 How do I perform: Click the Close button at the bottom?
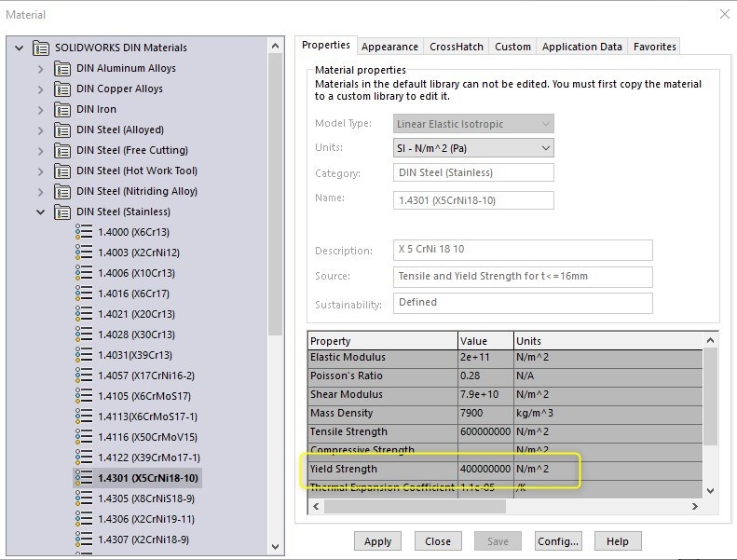(x=438, y=541)
